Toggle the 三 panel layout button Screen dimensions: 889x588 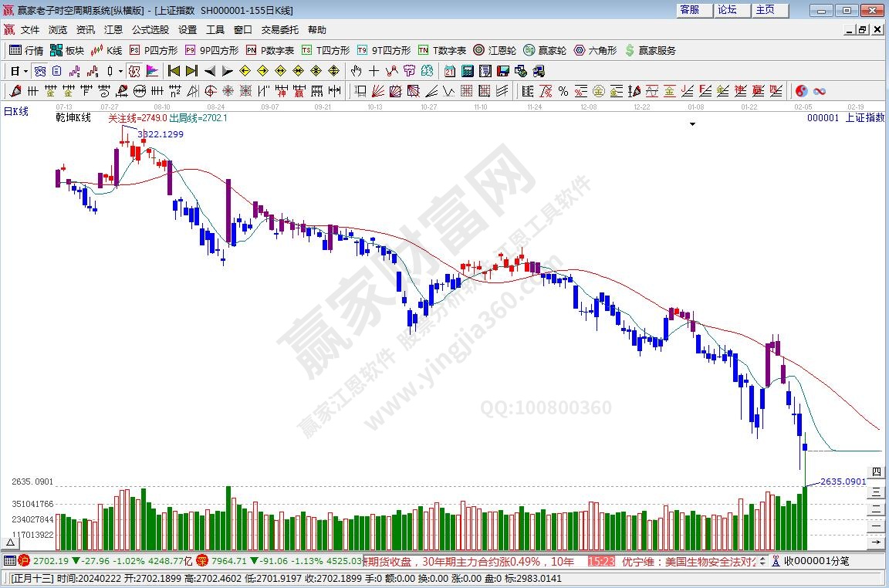point(876,490)
